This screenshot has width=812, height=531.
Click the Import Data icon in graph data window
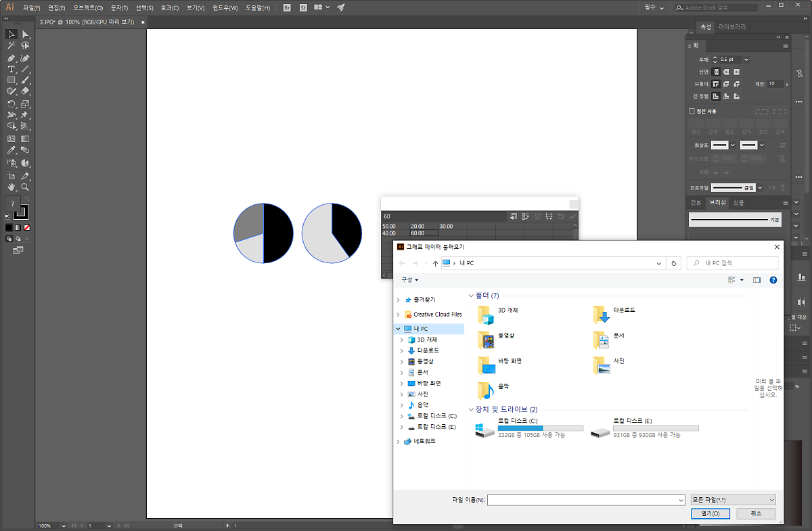pos(514,216)
